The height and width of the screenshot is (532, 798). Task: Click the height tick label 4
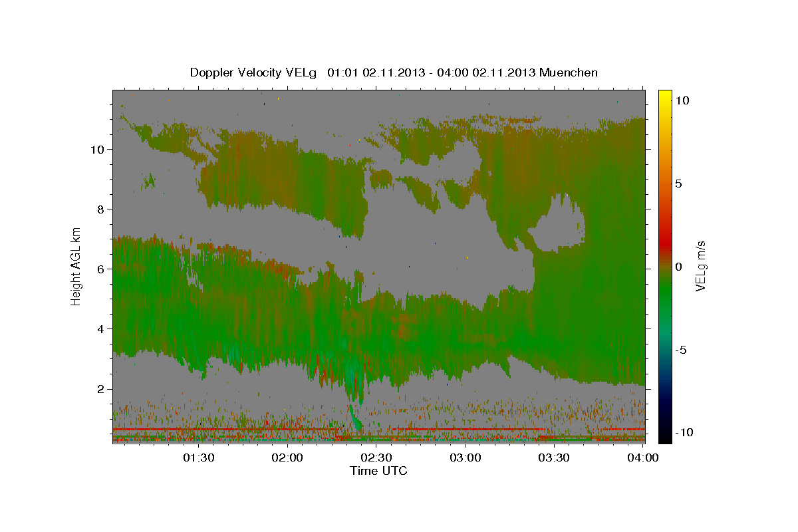pyautogui.click(x=101, y=329)
